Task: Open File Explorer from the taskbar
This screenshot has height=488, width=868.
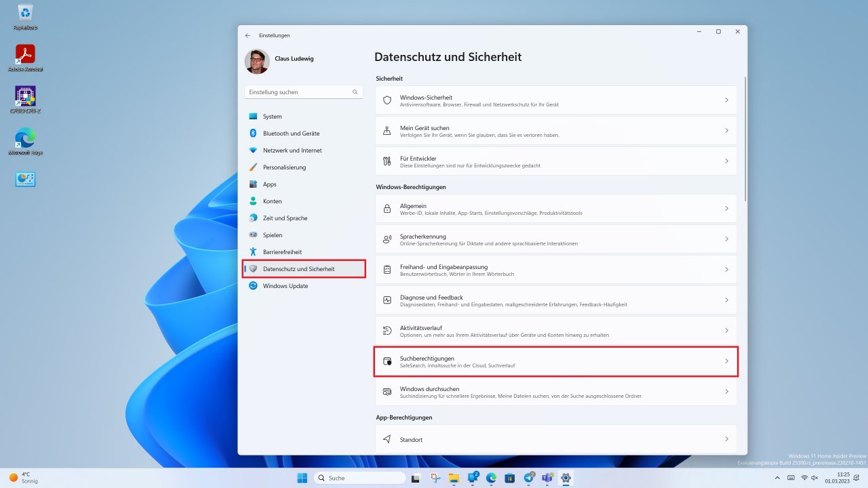Action: [454, 478]
